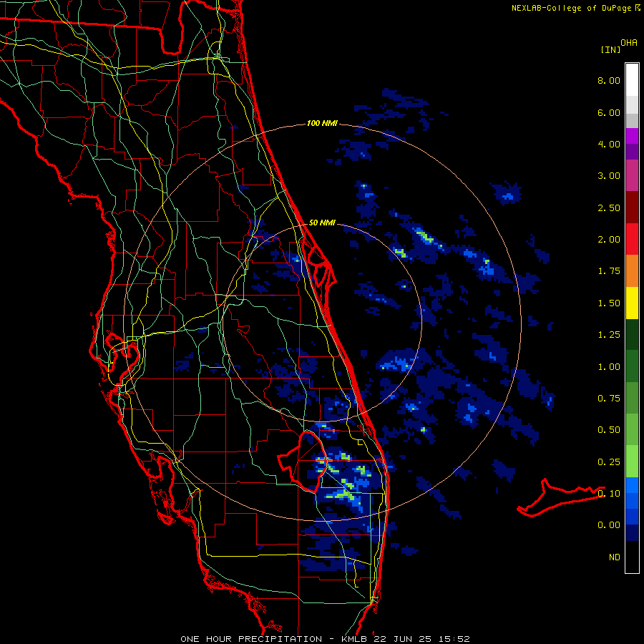The image size is (644, 644).
Task: Click the 4.00 legend value
Action: [x=609, y=144]
